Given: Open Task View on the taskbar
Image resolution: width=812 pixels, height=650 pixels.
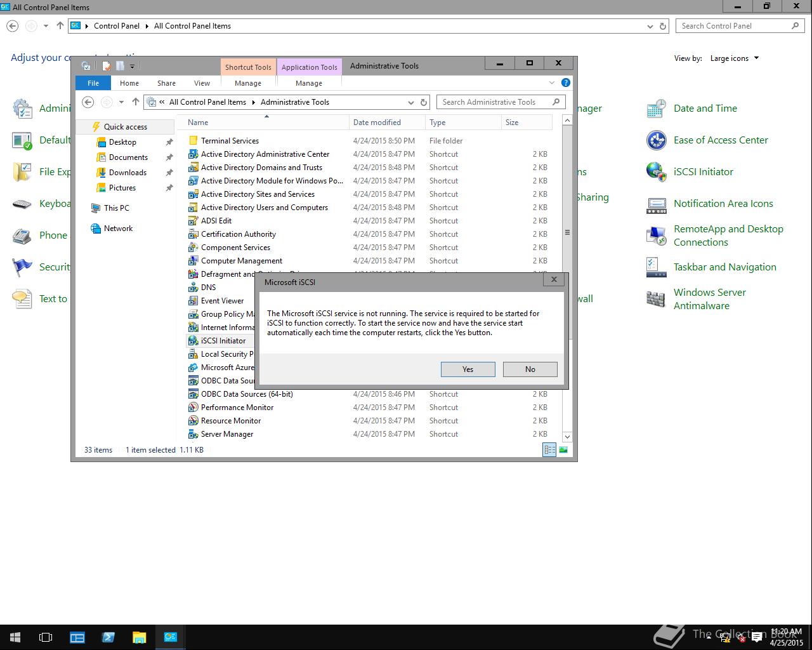Looking at the screenshot, I should [46, 637].
